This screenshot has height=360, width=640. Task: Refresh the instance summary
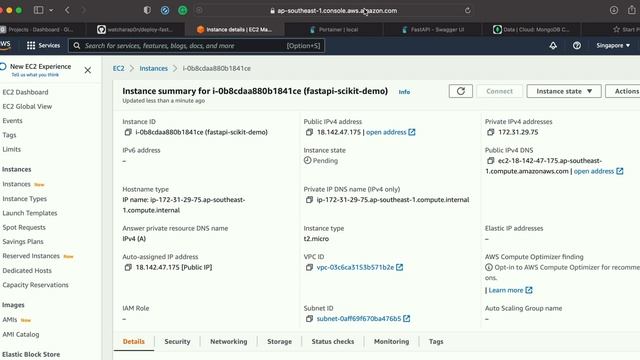click(461, 91)
